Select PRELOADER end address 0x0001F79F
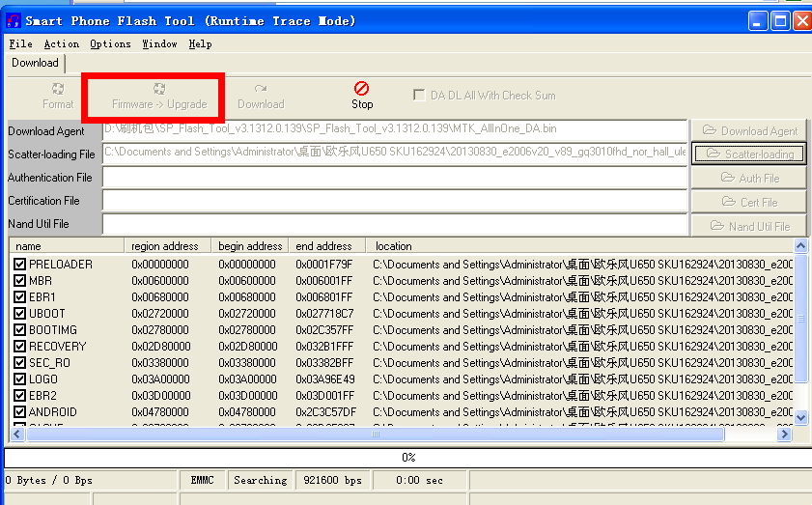The height and width of the screenshot is (505, 812). click(323, 265)
